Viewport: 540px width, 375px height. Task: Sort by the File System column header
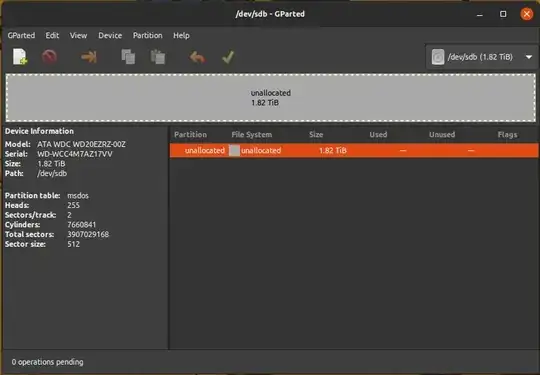[251, 135]
